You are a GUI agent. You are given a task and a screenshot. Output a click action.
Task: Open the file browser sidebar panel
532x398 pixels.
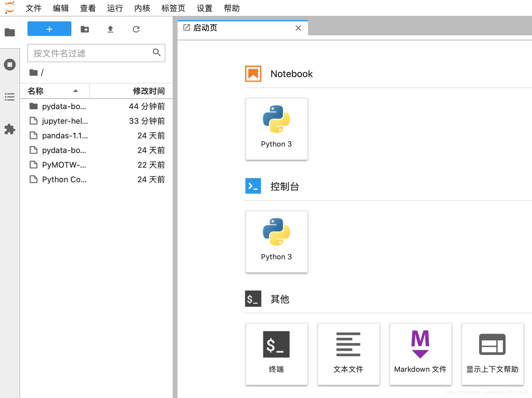click(10, 32)
